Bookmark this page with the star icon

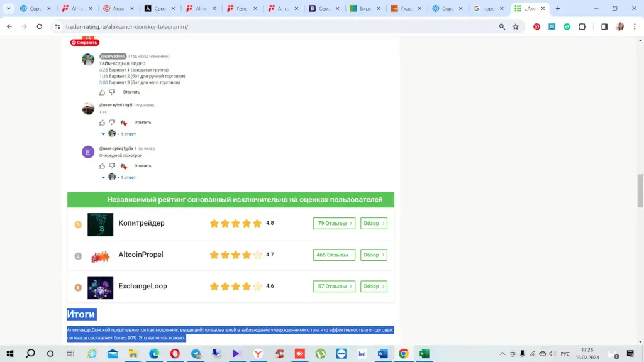tap(516, 26)
